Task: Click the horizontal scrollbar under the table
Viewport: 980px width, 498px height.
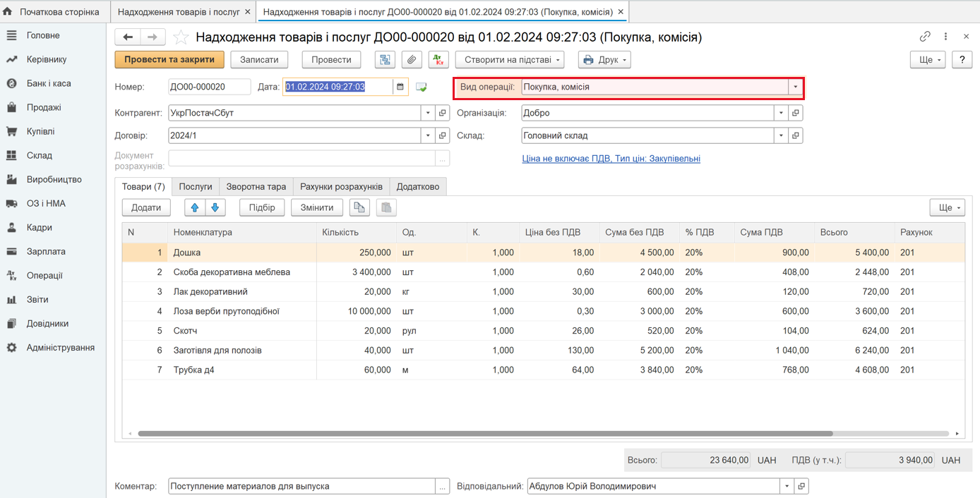Action: tap(485, 434)
